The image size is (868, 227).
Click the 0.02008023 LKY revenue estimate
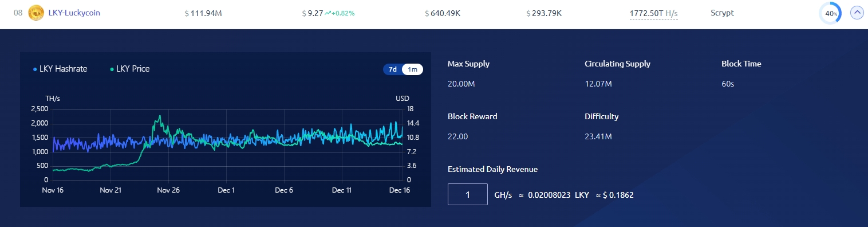[558, 195]
